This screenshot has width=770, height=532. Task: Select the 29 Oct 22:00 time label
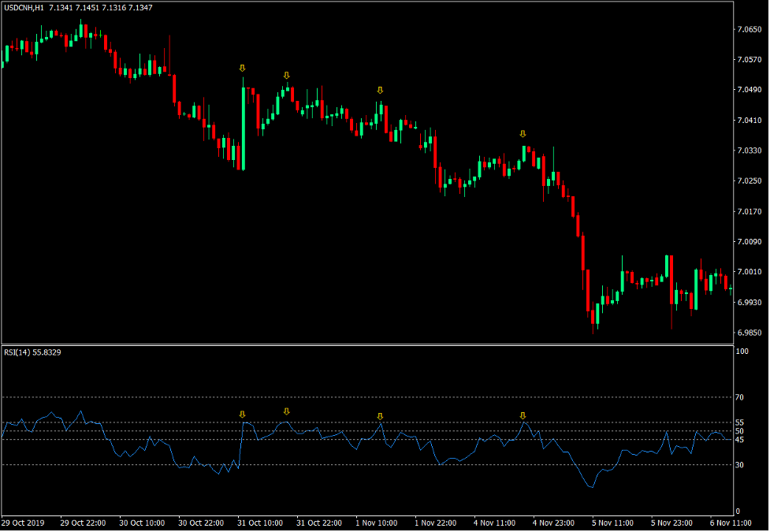pyautogui.click(x=83, y=523)
